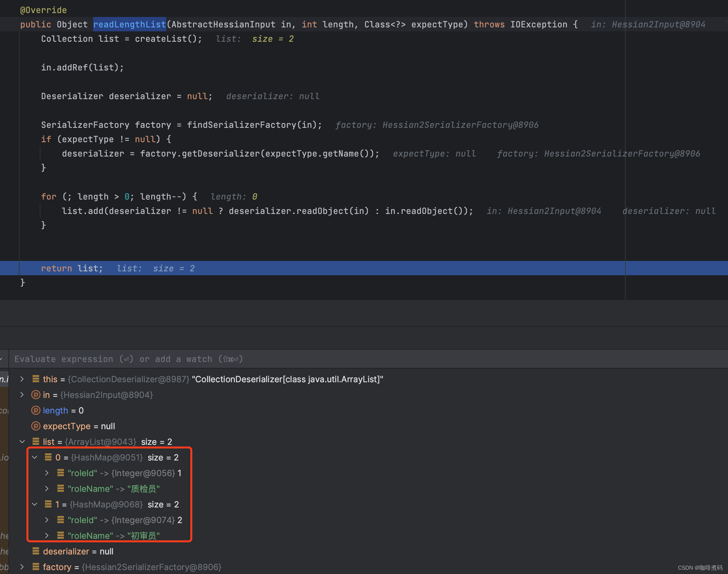Click the field icon beside 'deserializer'
This screenshot has width=728, height=574.
click(36, 551)
